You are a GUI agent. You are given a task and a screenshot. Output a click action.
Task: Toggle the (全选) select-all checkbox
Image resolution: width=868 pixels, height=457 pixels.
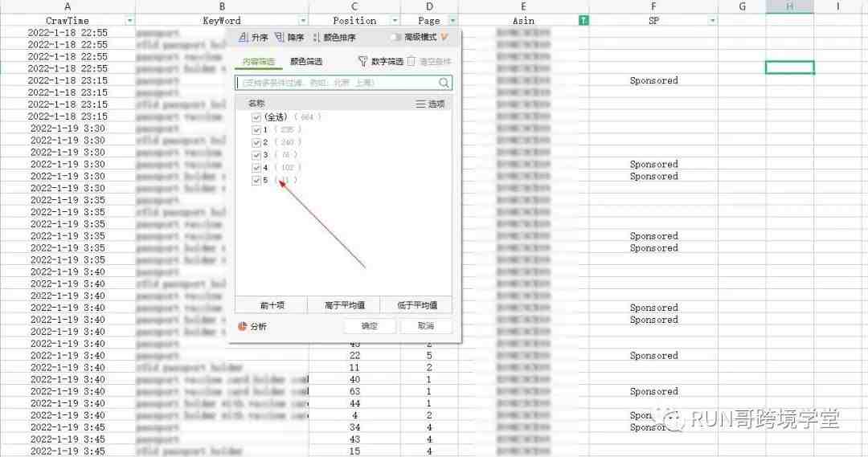(256, 117)
